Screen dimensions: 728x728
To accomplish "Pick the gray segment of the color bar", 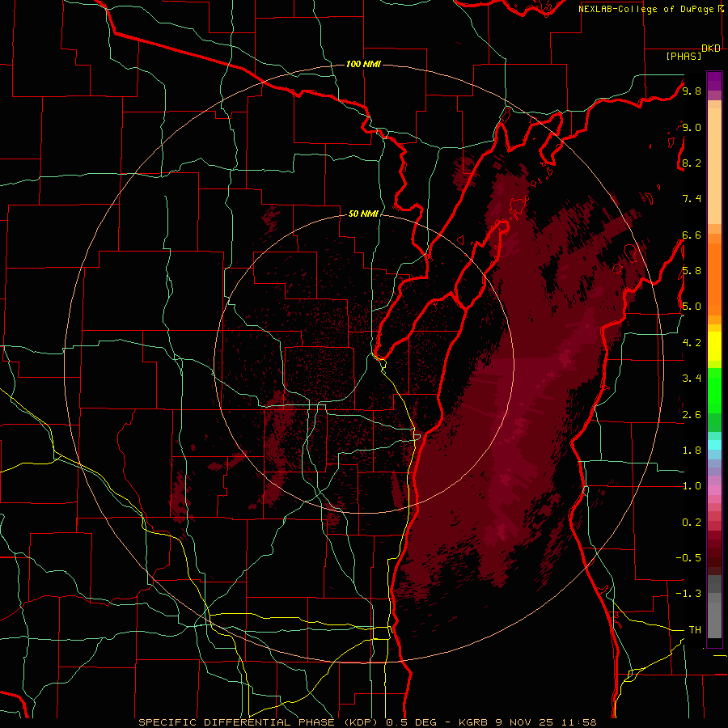I will pyautogui.click(x=714, y=606).
